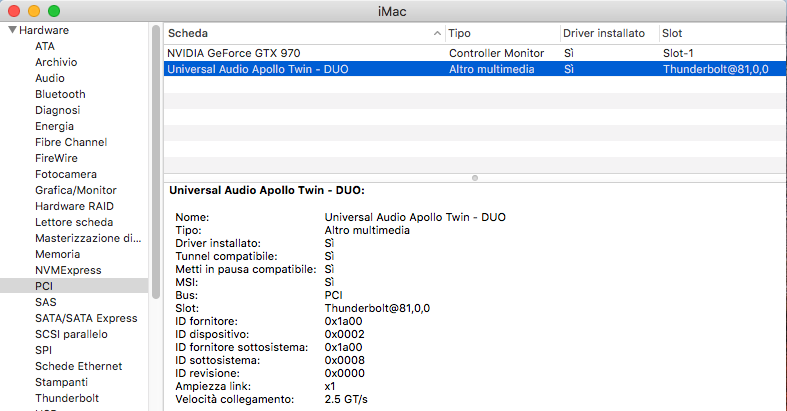Click the ID fornitore value 0x1a00
Image resolution: width=787 pixels, height=411 pixels.
(343, 321)
